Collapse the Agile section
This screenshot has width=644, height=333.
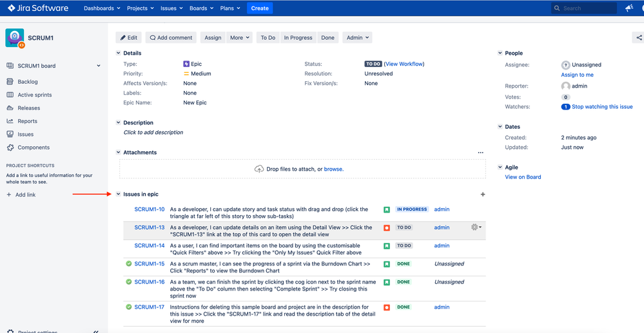pyautogui.click(x=500, y=167)
